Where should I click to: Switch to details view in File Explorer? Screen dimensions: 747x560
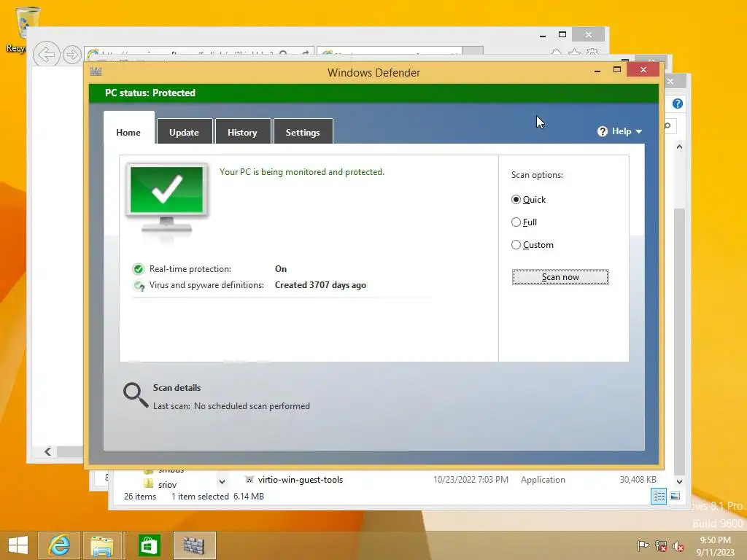659,496
